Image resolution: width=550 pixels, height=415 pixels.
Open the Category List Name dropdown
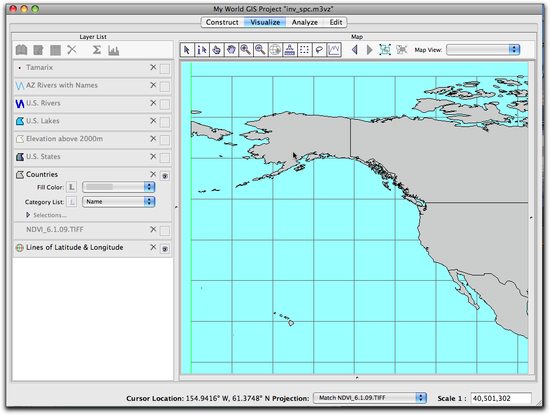point(119,202)
